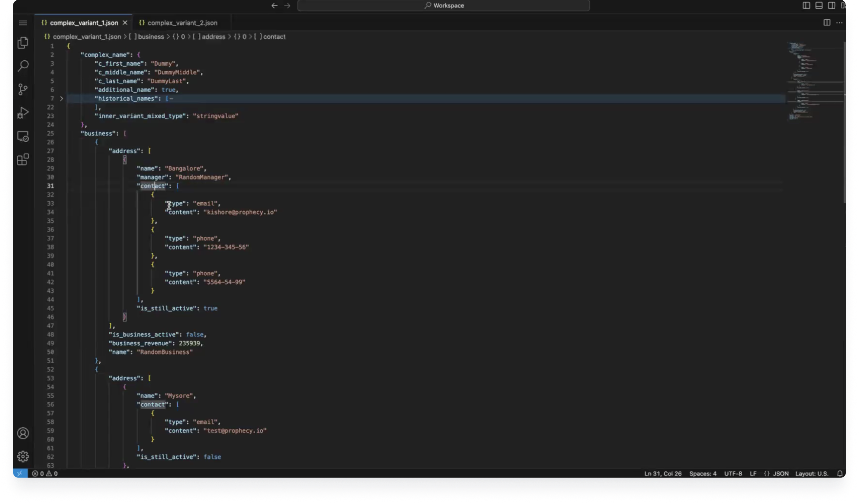Split the editor to the right

point(827,23)
